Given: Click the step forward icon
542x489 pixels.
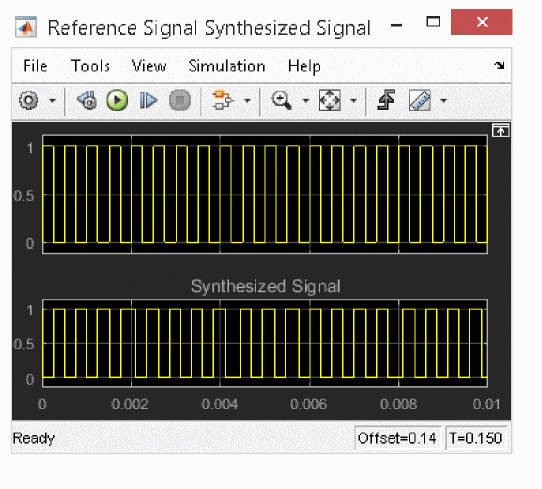Looking at the screenshot, I should [148, 101].
